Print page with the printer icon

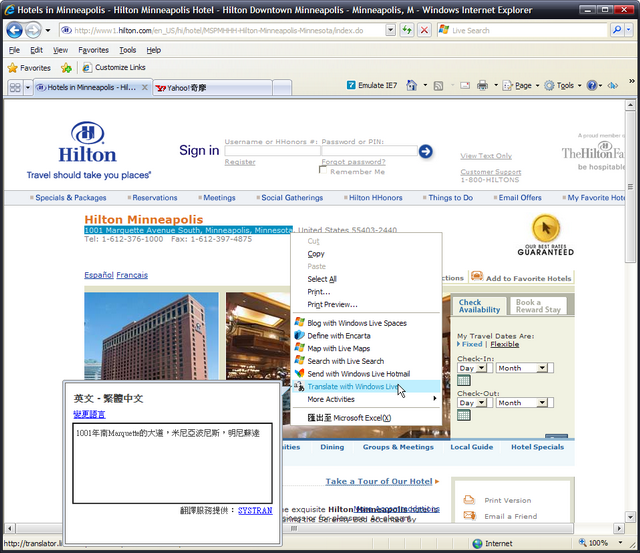(x=482, y=85)
